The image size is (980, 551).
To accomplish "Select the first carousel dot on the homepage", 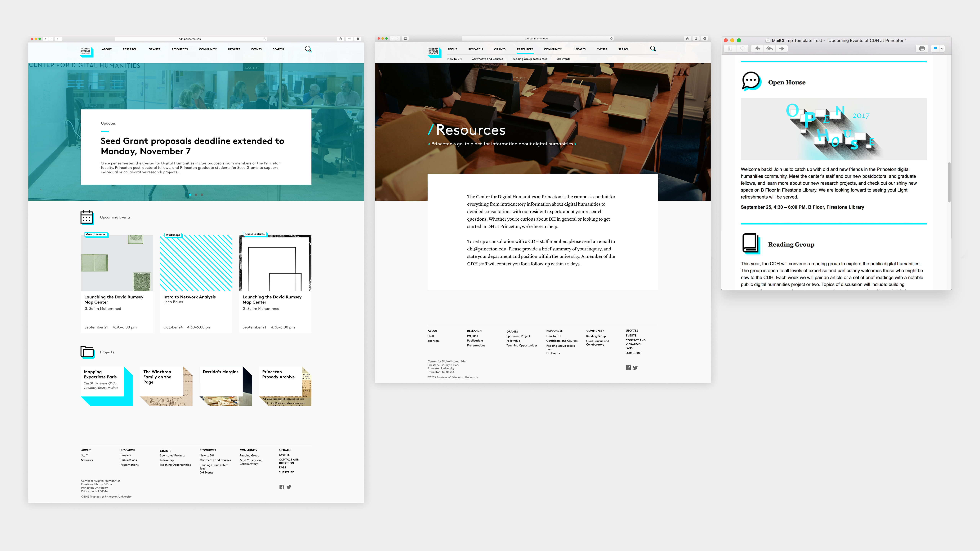I will (x=190, y=195).
